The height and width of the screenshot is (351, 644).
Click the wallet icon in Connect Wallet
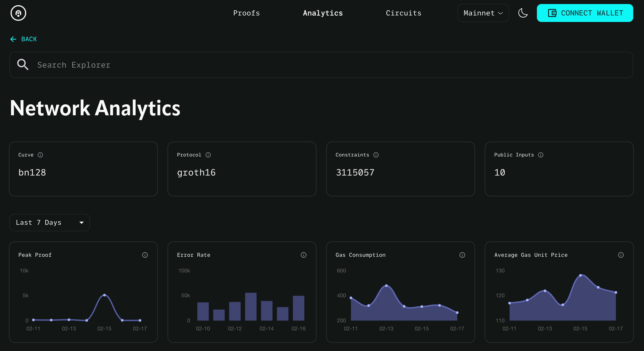pyautogui.click(x=552, y=13)
